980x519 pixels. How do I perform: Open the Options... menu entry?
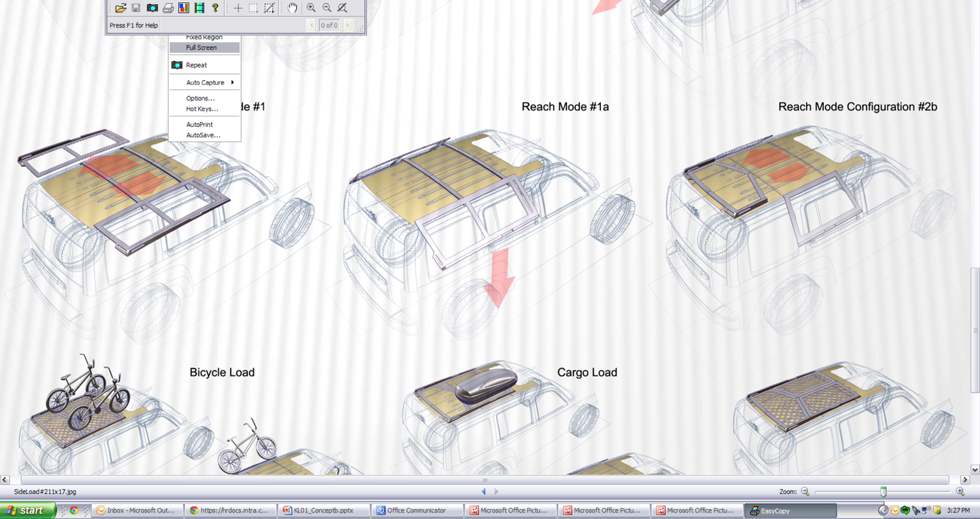pyautogui.click(x=200, y=98)
